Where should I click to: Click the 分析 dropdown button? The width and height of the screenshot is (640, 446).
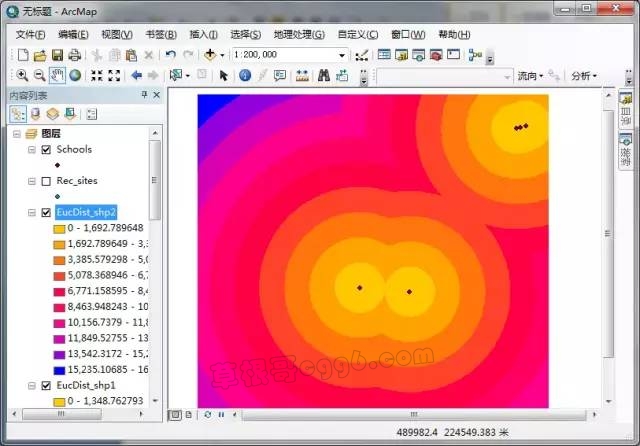[584, 75]
